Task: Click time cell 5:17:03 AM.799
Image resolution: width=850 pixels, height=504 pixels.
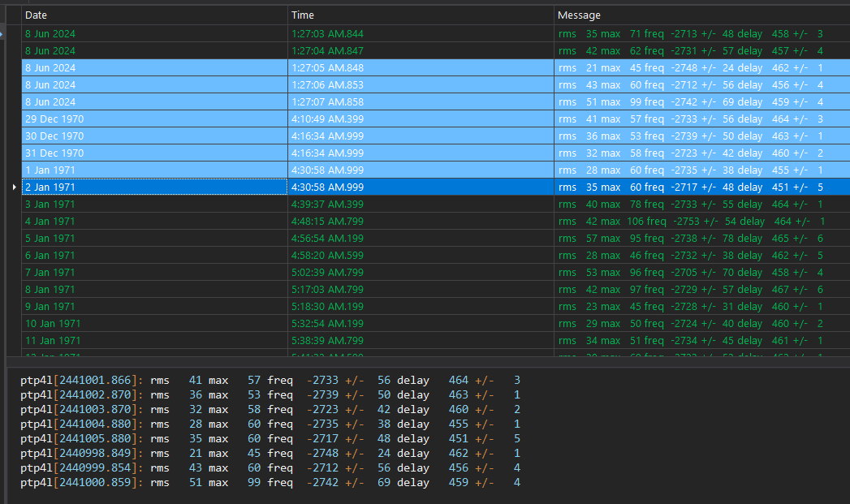Action: (x=421, y=290)
